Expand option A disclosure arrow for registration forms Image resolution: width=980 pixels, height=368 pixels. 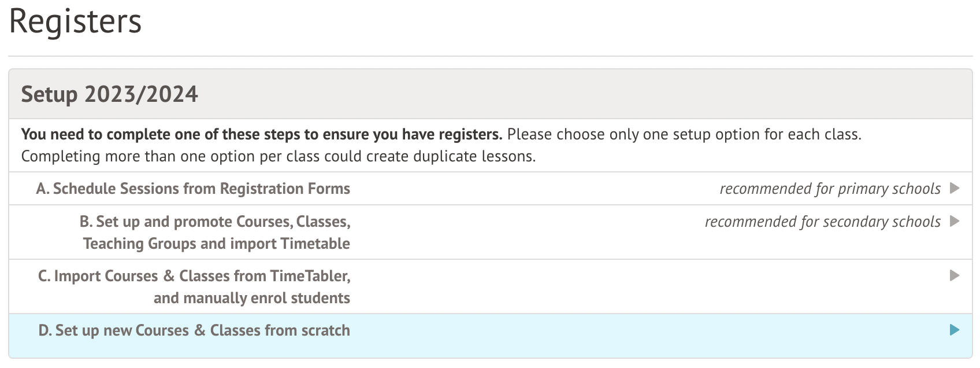pyautogui.click(x=955, y=188)
